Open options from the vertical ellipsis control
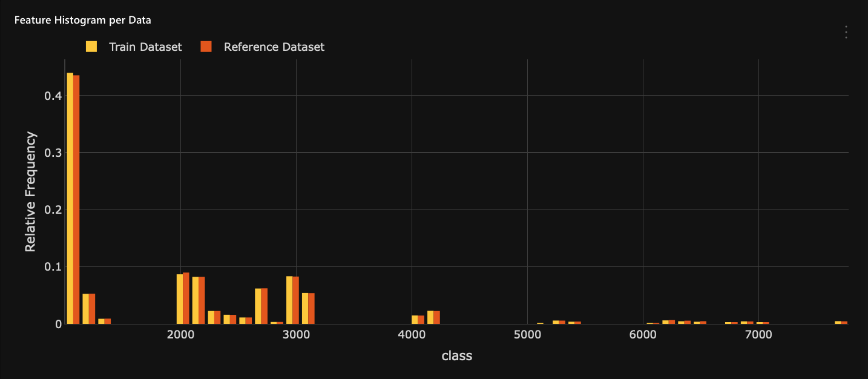 click(846, 32)
